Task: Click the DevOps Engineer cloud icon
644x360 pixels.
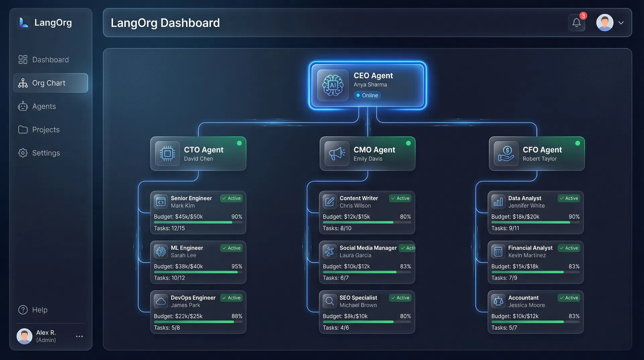Action: click(161, 301)
